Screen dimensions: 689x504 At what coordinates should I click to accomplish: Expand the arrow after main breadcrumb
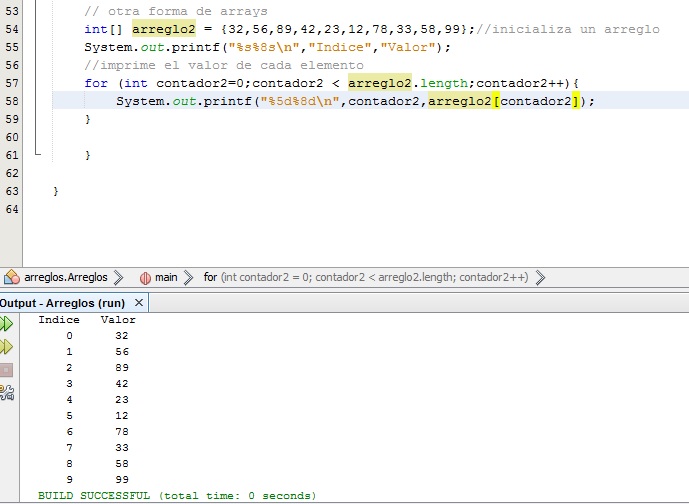tap(187, 277)
